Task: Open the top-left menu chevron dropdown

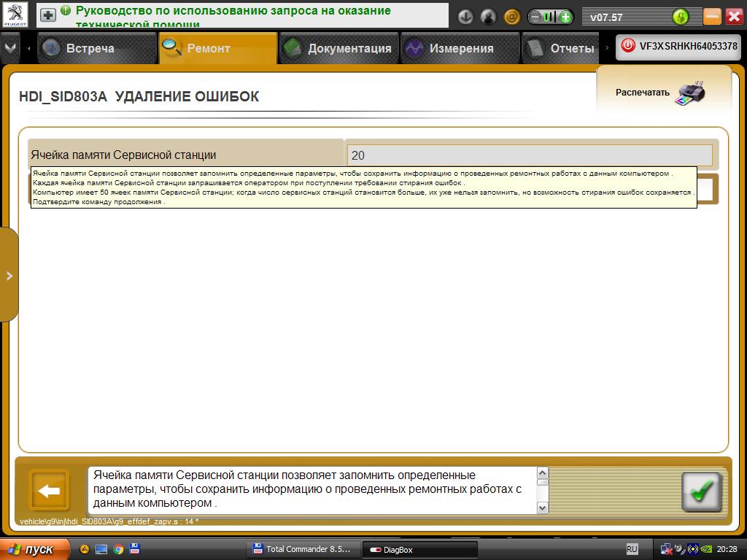Action: pos(9,47)
